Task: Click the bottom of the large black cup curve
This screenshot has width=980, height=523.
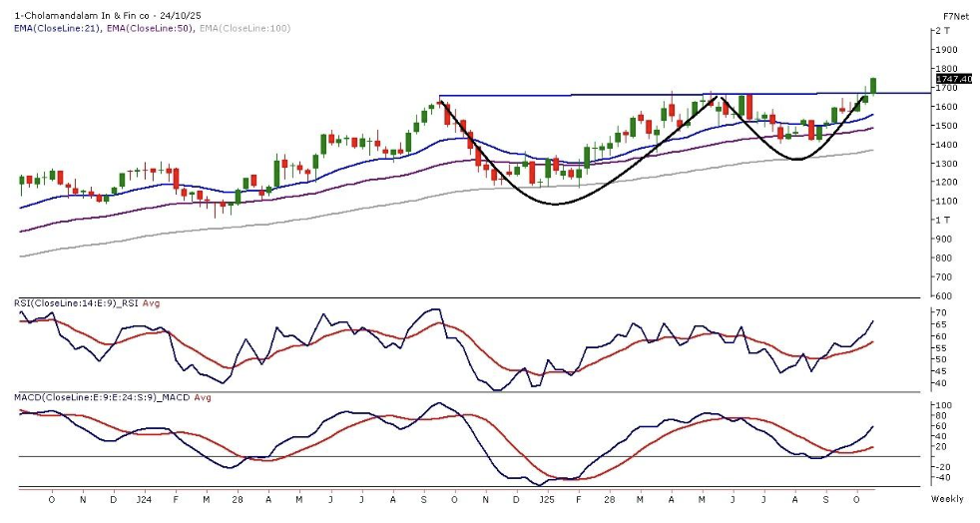Action: pos(556,204)
